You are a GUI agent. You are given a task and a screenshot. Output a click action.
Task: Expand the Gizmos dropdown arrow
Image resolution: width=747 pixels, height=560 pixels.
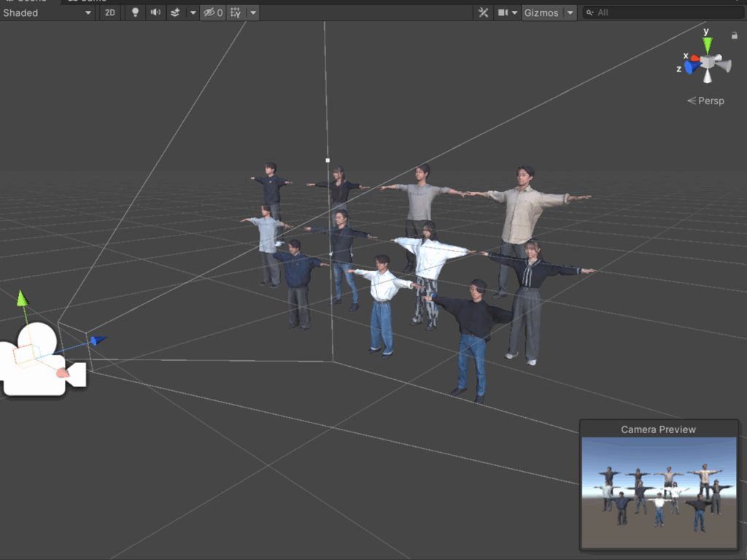pyautogui.click(x=570, y=12)
